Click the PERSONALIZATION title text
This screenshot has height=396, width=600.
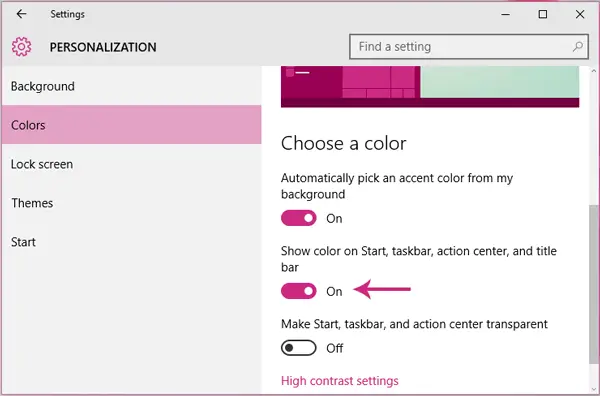103,47
